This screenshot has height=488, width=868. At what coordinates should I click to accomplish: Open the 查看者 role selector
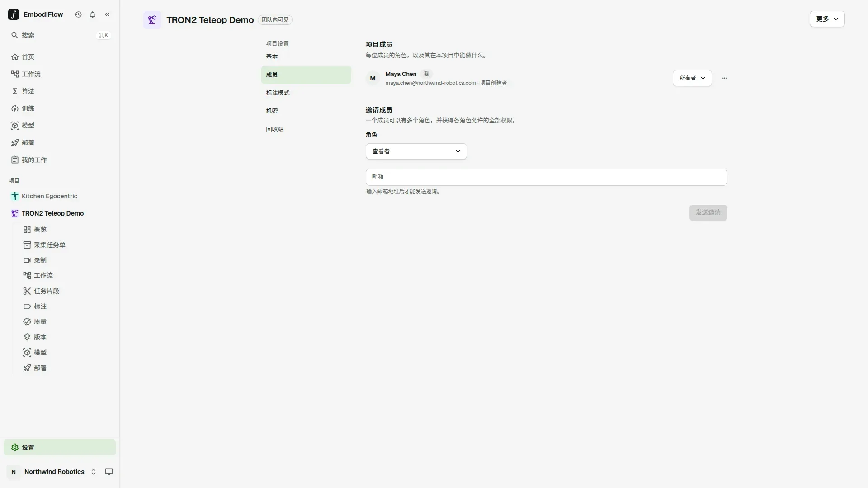(416, 151)
